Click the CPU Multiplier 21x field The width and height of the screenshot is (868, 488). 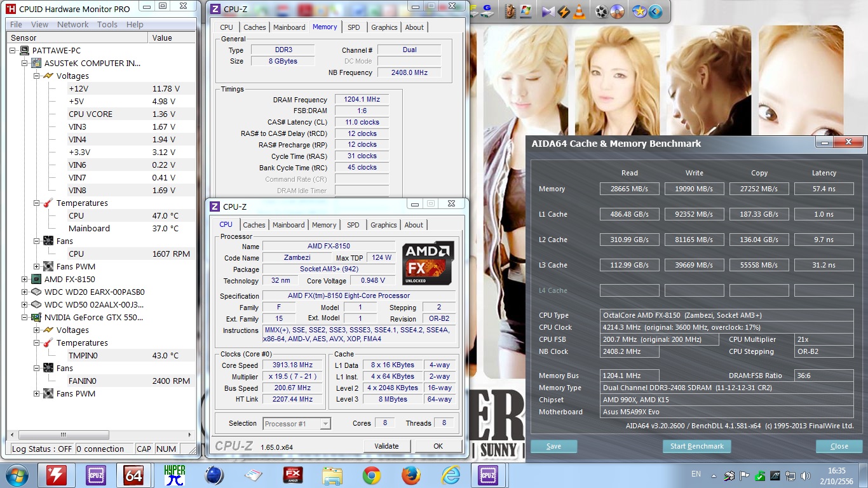click(x=824, y=339)
